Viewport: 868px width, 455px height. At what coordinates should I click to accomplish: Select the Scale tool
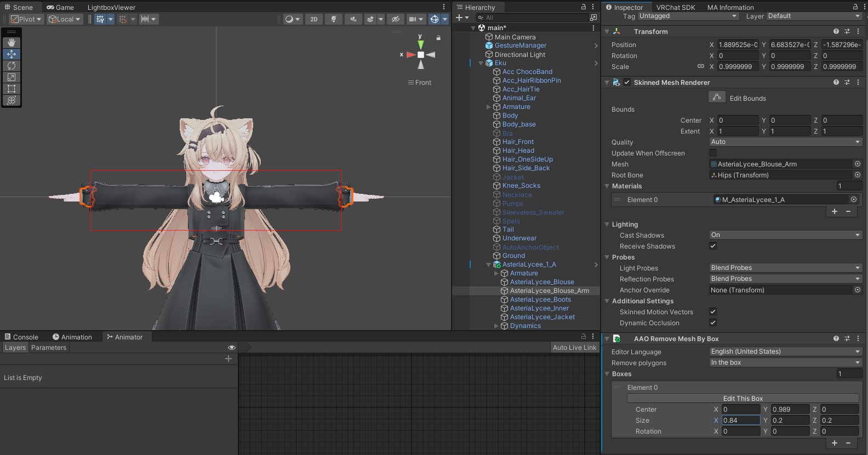point(11,77)
